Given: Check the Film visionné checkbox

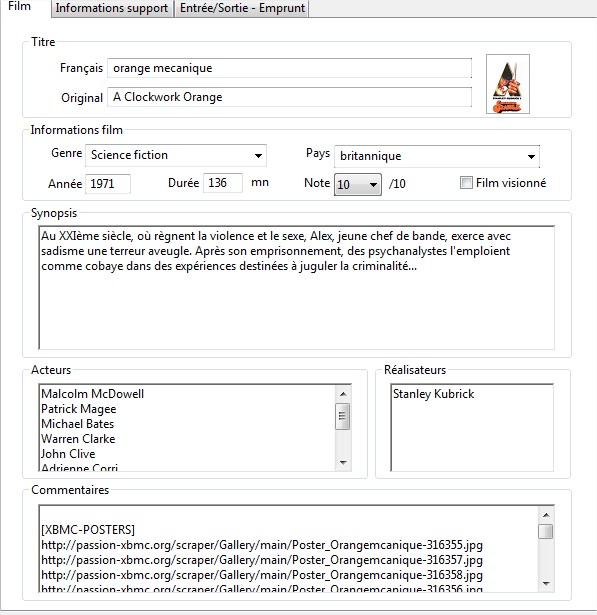Looking at the screenshot, I should point(466,183).
